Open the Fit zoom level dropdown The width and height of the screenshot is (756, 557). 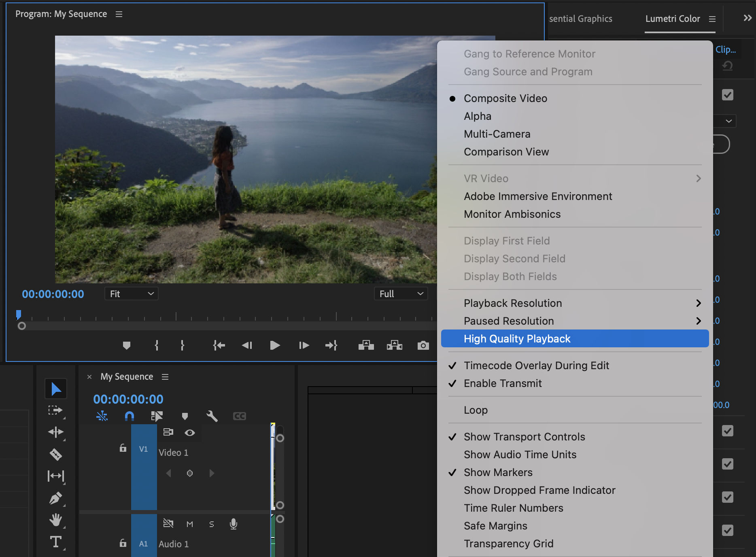131,294
